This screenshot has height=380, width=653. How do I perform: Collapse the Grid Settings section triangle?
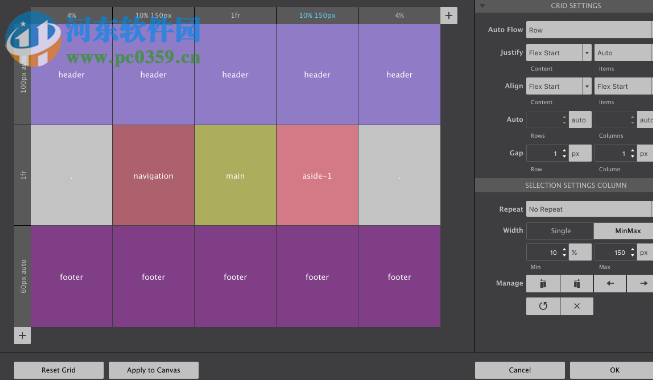[482, 6]
